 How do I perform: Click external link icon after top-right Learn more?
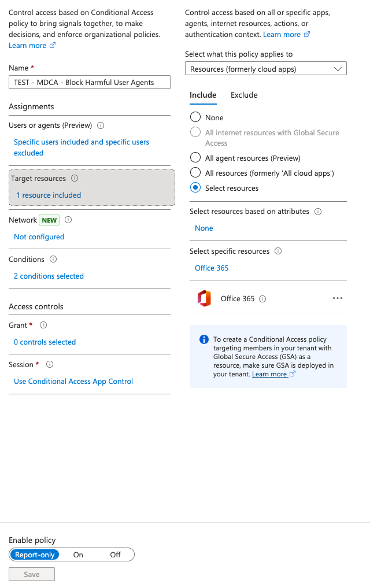pyautogui.click(x=306, y=35)
